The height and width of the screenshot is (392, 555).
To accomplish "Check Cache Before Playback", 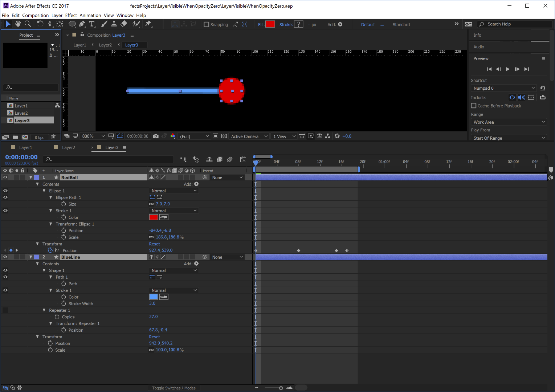I will [473, 106].
